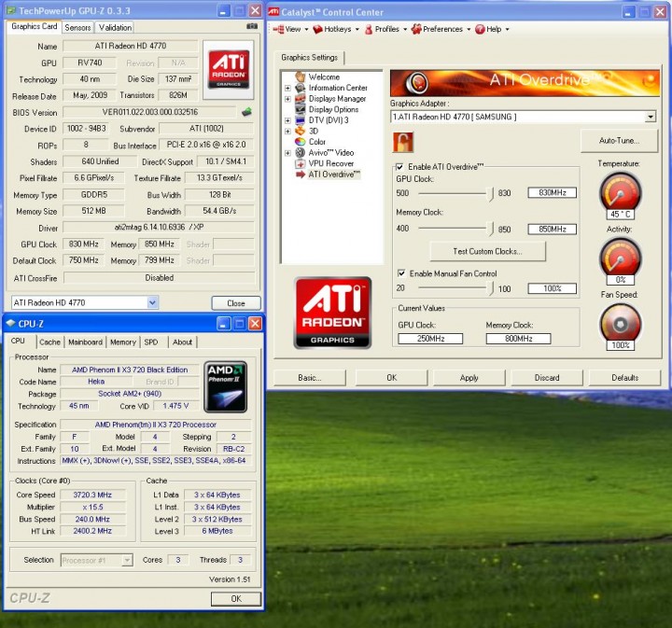This screenshot has width=672, height=628.
Task: Open the GPU-Z graphics card selector dropdown
Action: [152, 302]
